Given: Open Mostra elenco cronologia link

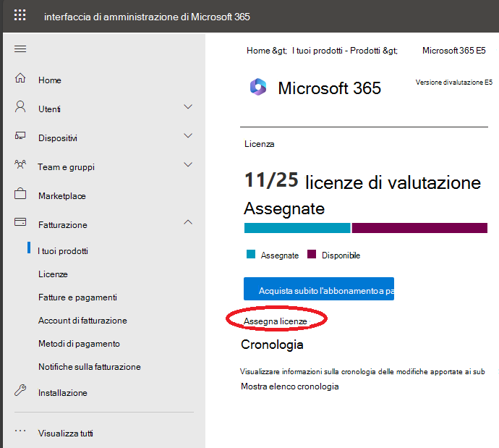Looking at the screenshot, I should pyautogui.click(x=290, y=386).
